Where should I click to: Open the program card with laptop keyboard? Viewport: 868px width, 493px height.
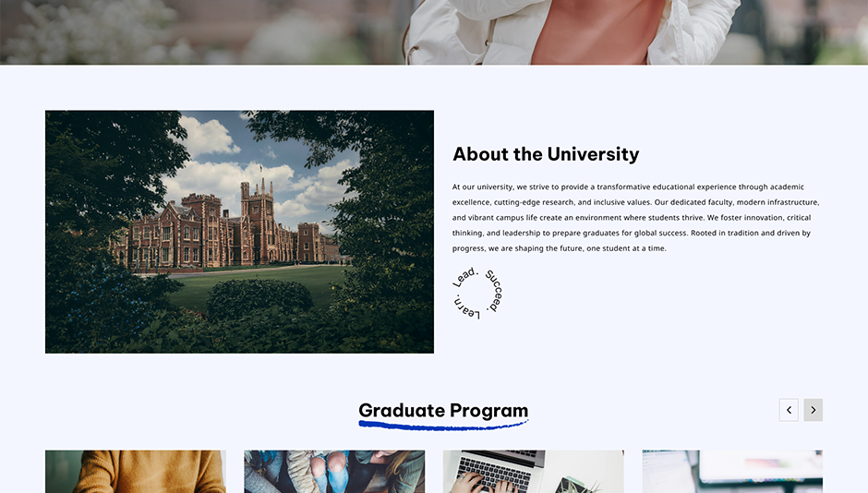pyautogui.click(x=533, y=472)
